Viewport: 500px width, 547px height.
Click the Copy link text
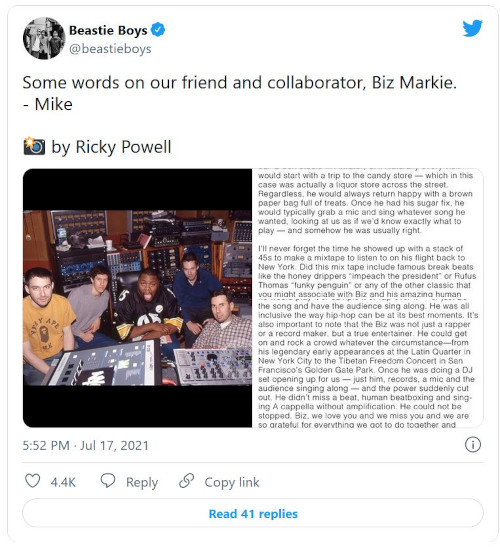(232, 482)
